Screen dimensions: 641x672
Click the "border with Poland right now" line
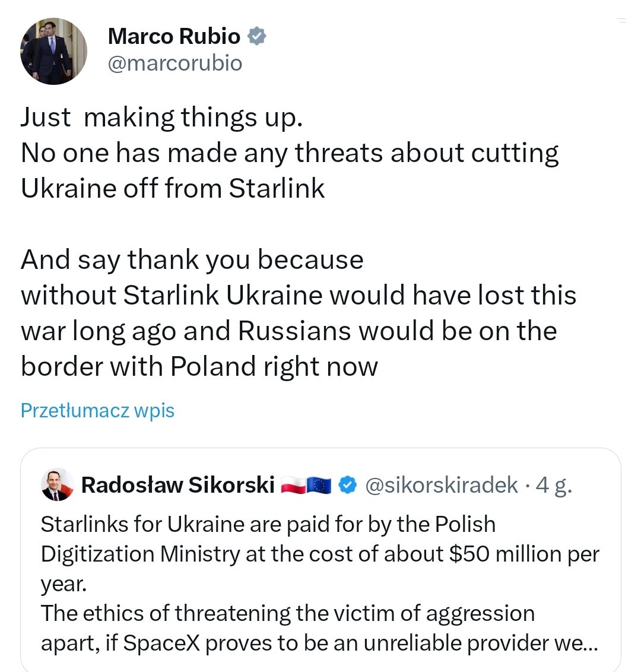(x=199, y=366)
